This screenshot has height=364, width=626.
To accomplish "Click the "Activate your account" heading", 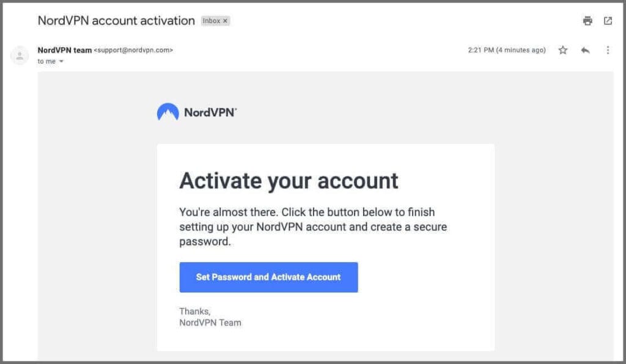I will coord(289,181).
